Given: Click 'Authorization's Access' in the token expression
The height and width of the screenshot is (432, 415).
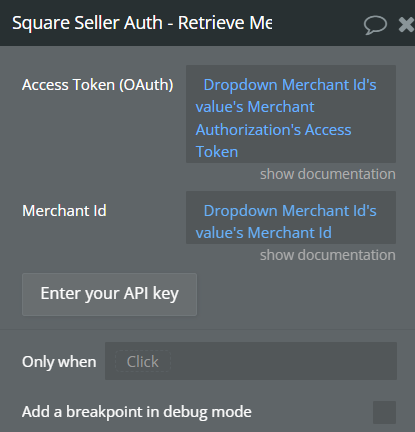Looking at the screenshot, I should point(273,130).
